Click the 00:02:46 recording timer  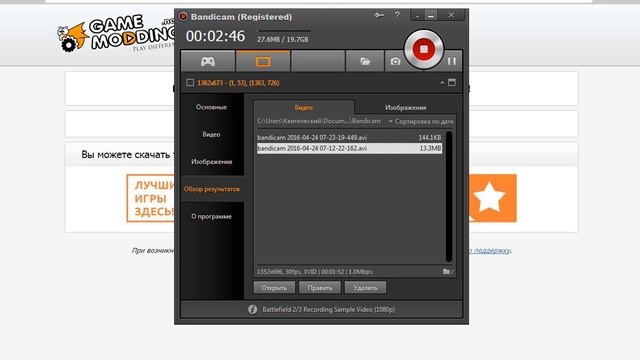[216, 36]
